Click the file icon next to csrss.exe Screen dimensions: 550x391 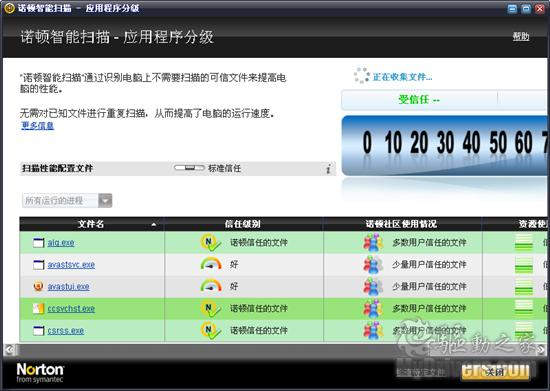(39, 330)
